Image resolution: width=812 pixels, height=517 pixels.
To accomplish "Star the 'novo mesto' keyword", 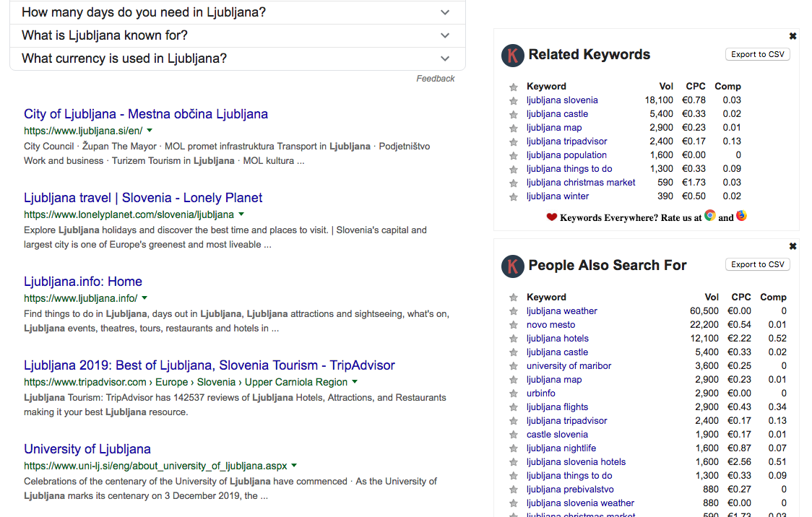I will pos(513,325).
